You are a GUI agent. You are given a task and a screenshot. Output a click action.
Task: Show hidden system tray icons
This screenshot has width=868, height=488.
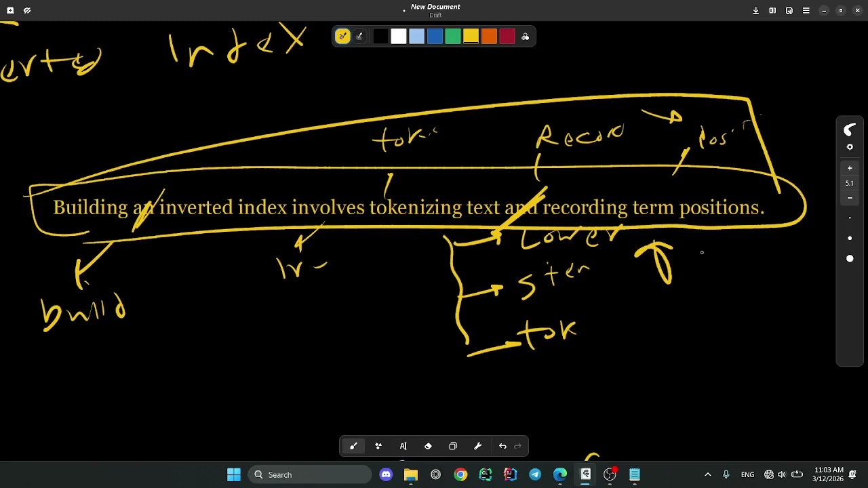pos(708,474)
